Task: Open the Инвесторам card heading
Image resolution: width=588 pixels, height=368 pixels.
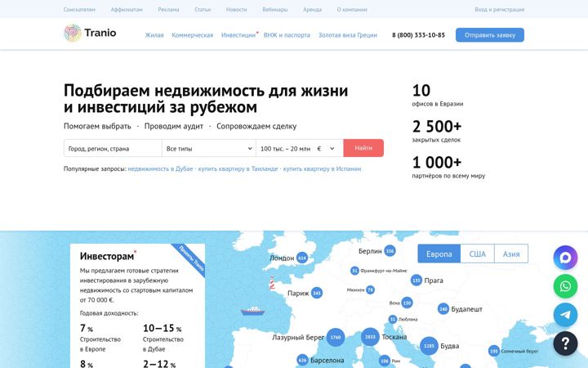Action: tap(107, 256)
